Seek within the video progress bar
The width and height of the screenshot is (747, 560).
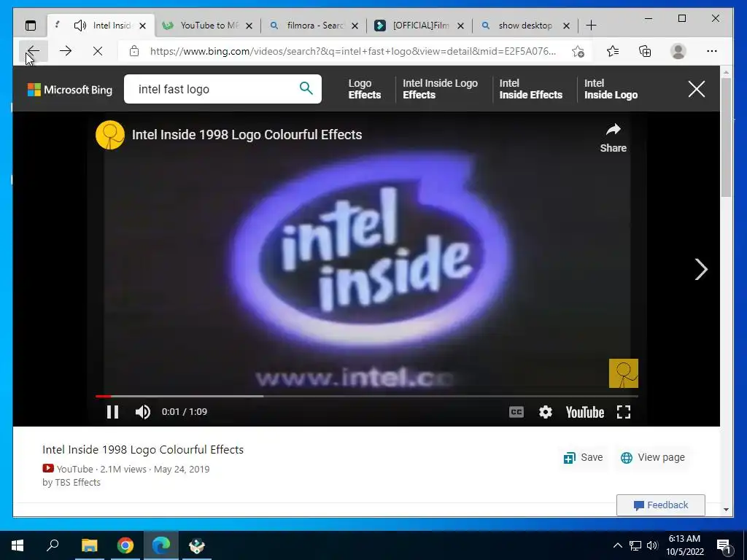(x=366, y=396)
